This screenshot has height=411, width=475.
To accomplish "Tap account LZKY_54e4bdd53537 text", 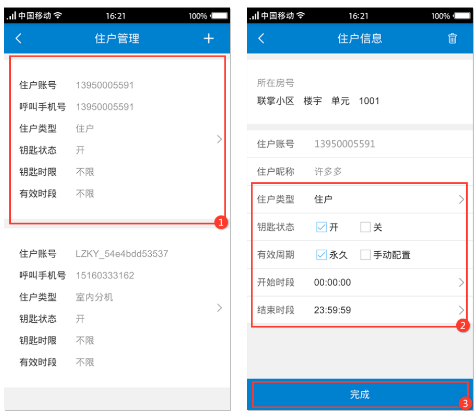I will pyautogui.click(x=122, y=254).
